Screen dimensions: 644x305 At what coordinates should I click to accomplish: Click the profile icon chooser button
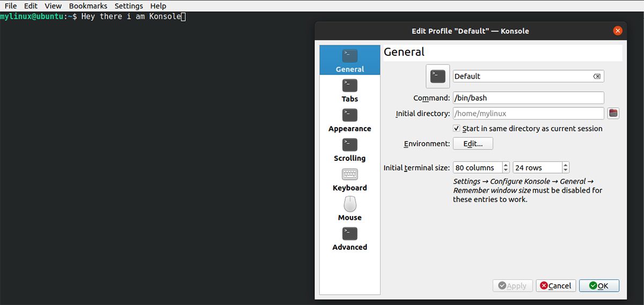coord(438,76)
